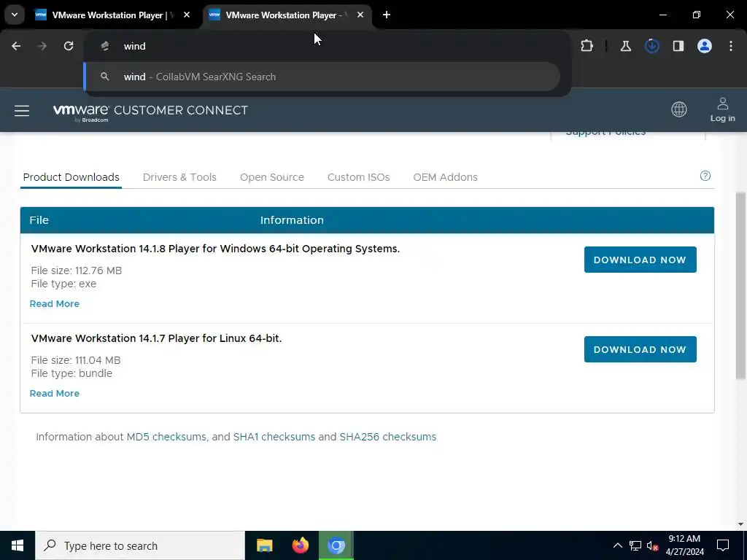
Task: Open the network status tray icon
Action: (635, 545)
